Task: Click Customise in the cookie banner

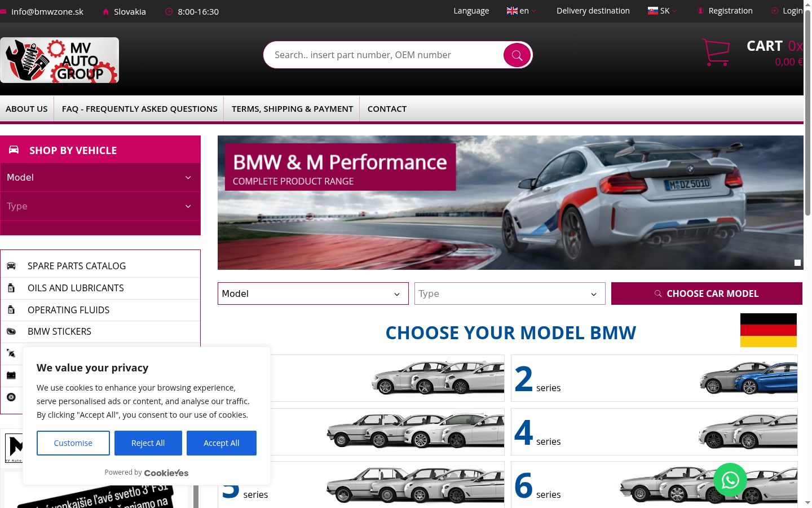Action: 73,443
